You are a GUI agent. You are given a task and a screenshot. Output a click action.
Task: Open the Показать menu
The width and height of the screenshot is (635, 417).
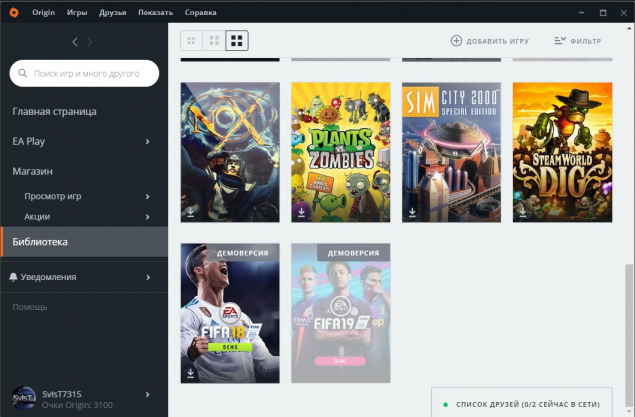click(x=156, y=13)
